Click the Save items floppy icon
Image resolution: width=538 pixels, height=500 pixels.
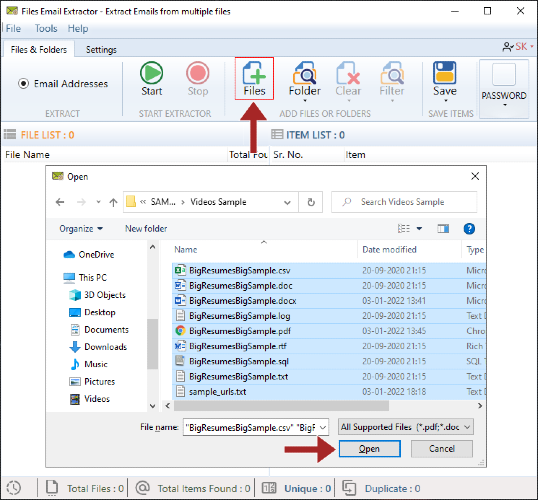point(445,73)
